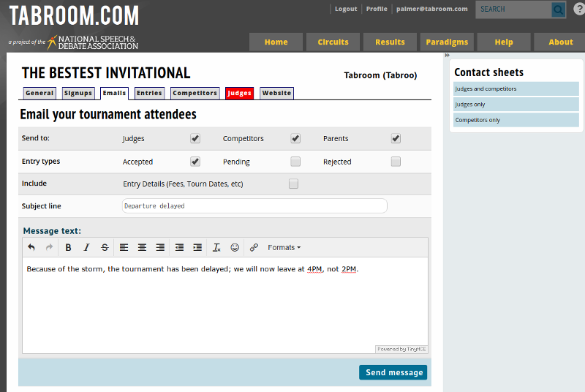Apply strikethrough formatting to text
The width and height of the screenshot is (585, 392).
[105, 248]
